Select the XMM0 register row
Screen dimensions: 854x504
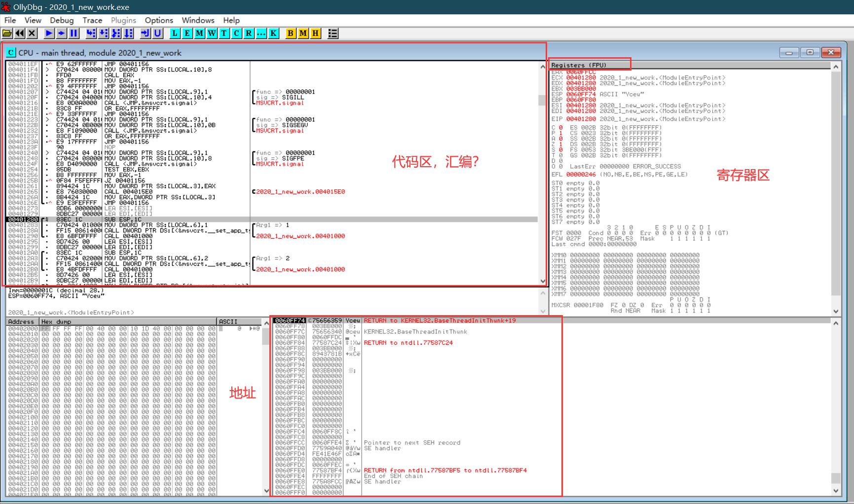[x=625, y=255]
